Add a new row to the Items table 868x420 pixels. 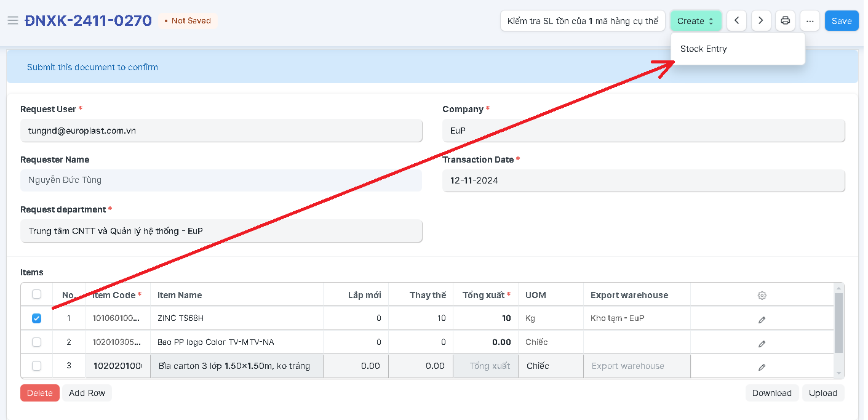tap(87, 393)
